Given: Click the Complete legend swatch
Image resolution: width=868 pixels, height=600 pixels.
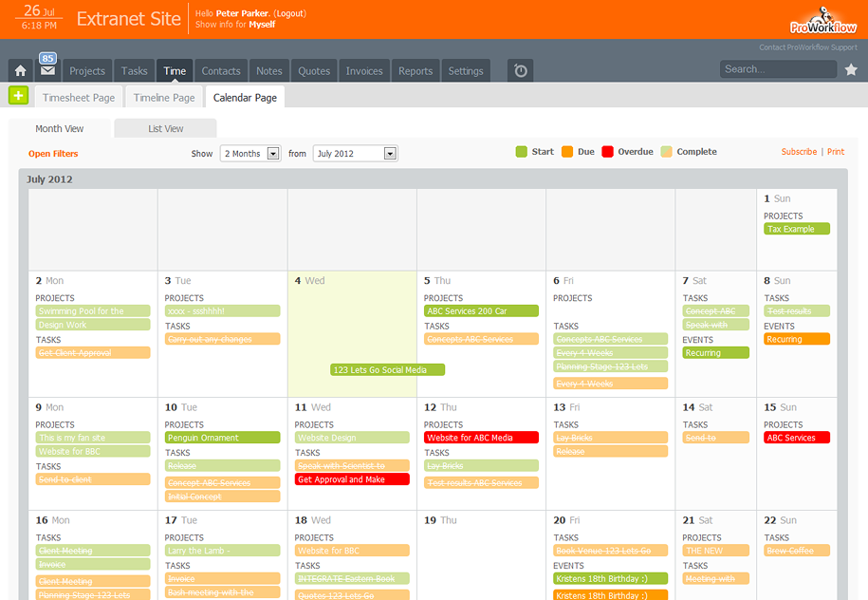Looking at the screenshot, I should (667, 152).
